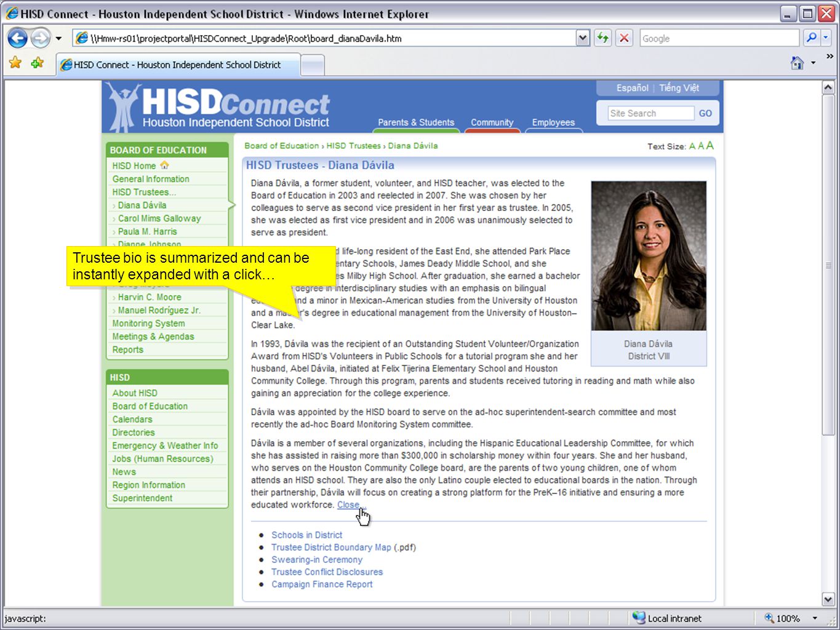Screen dimensions: 840x630
Task: Switch the site language to Español
Action: [633, 88]
